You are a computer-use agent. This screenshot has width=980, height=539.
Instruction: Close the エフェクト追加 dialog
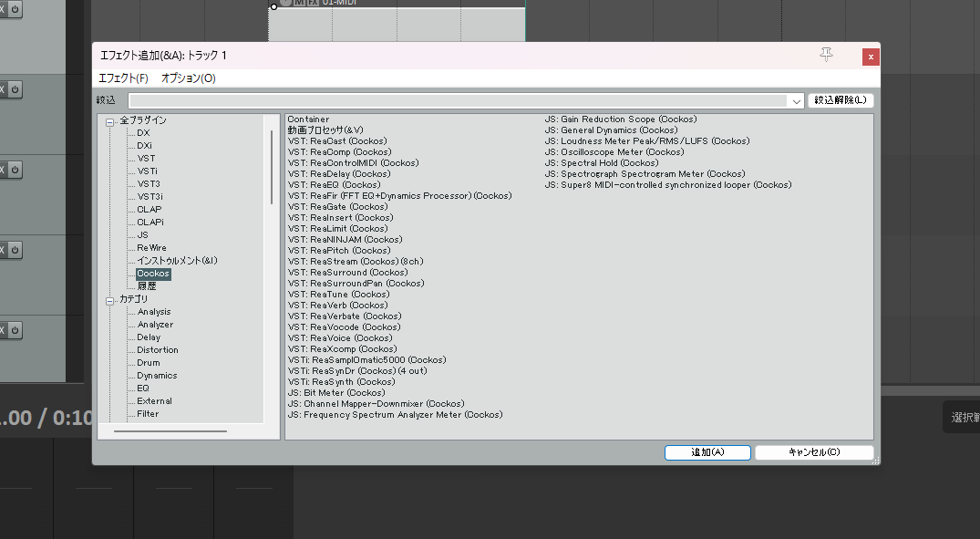point(871,57)
